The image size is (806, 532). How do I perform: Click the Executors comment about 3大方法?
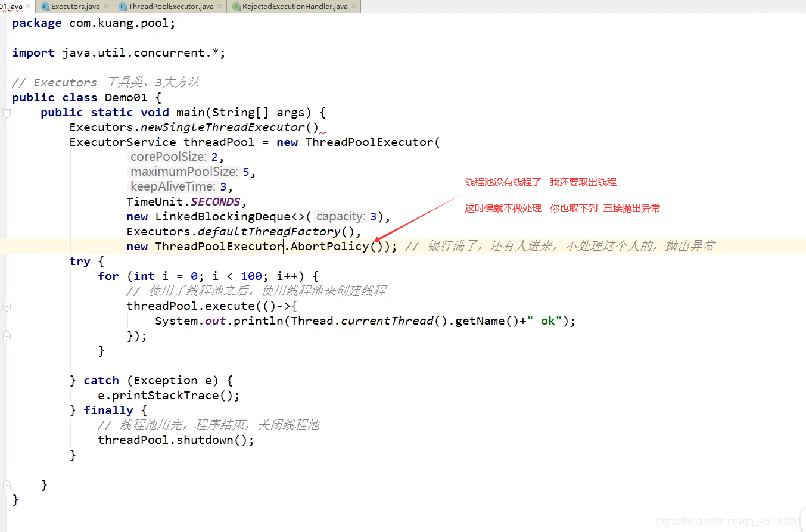click(106, 83)
